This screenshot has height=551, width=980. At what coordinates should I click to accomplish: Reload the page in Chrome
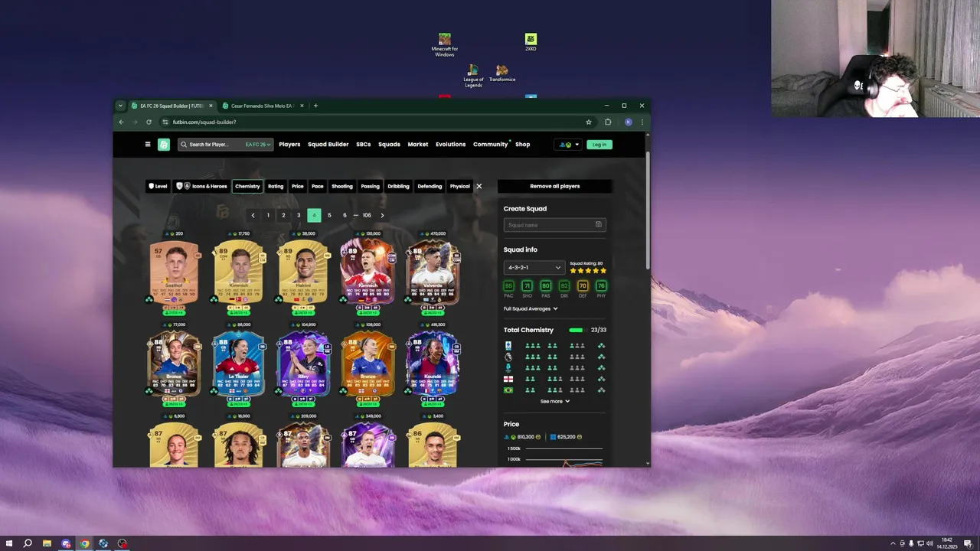149,122
